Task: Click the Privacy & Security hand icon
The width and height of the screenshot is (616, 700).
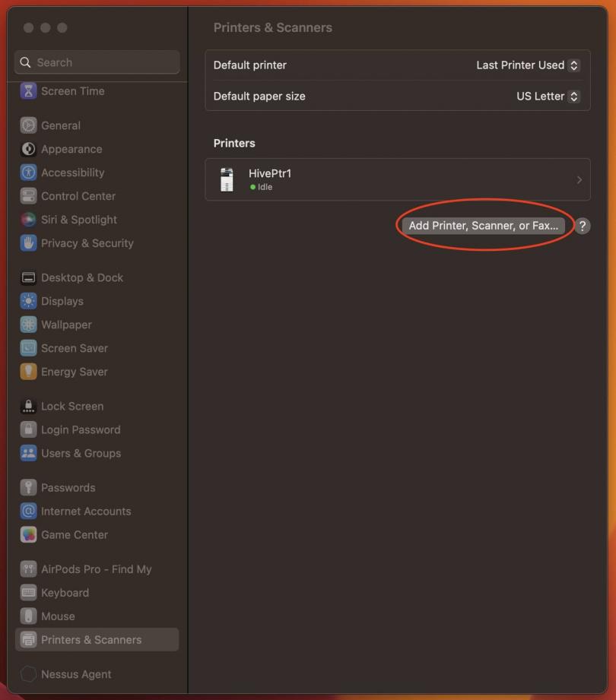Action: pyautogui.click(x=28, y=243)
